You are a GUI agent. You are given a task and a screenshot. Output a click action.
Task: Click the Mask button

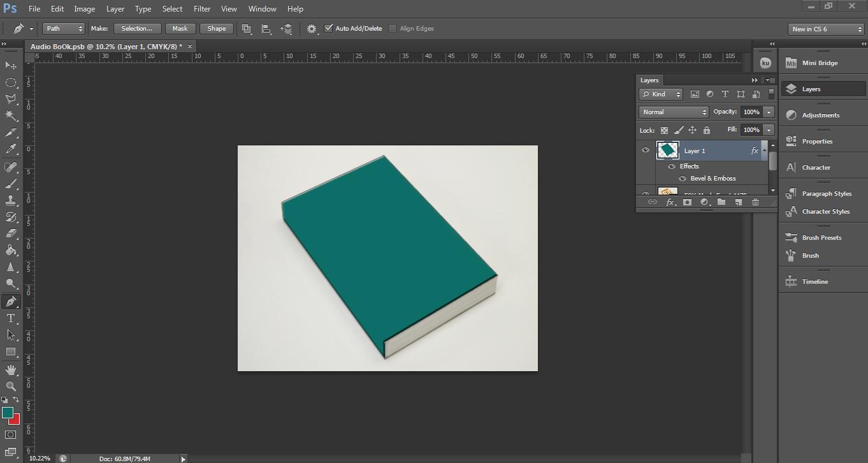180,29
